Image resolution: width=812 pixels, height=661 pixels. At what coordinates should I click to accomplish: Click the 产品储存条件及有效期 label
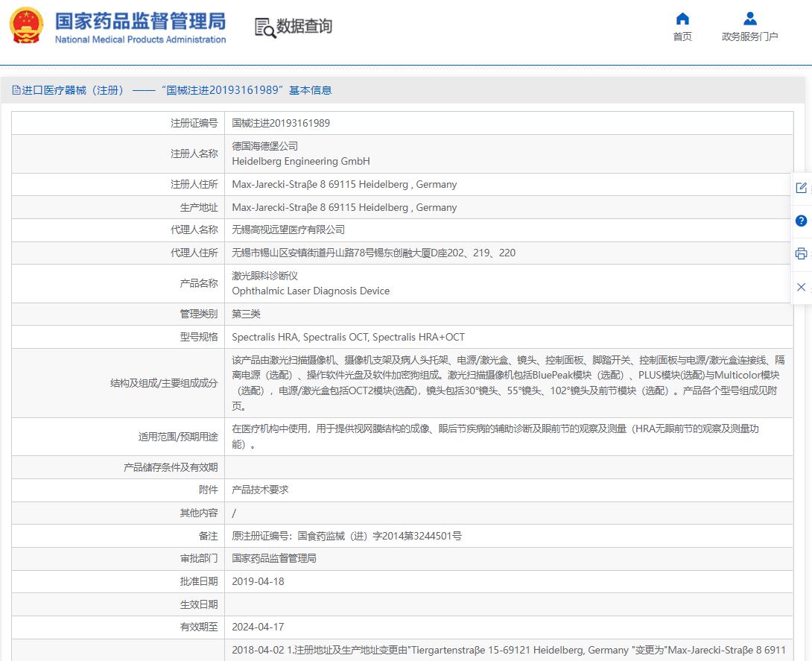[171, 467]
